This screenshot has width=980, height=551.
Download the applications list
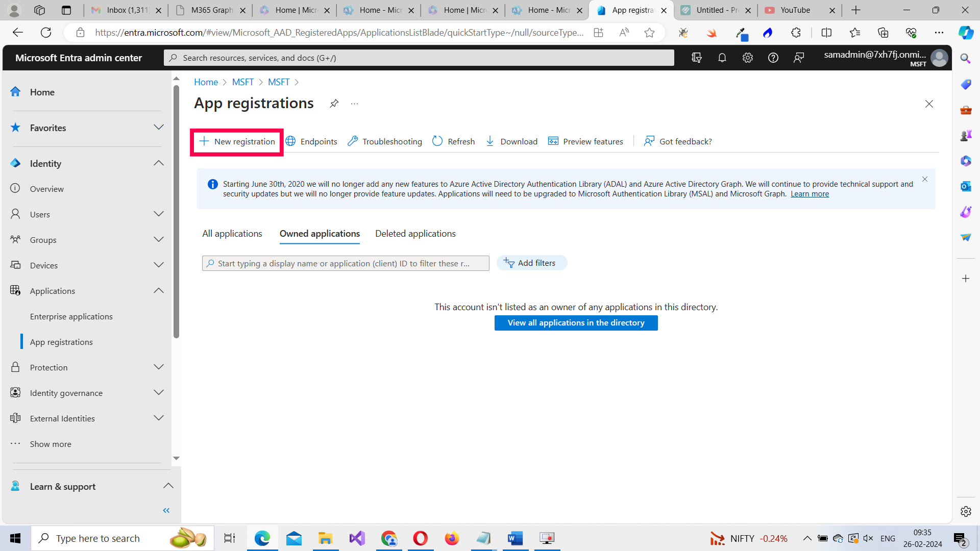tap(511, 141)
